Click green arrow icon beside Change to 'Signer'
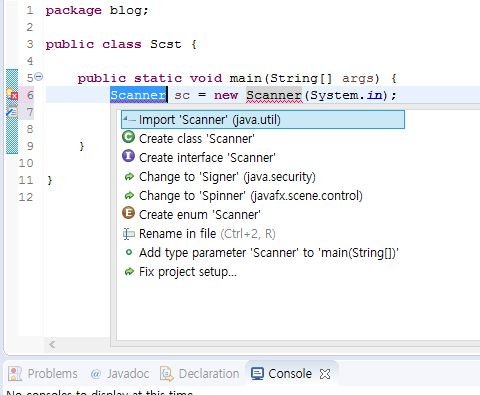Screen dimensions: 480x395 point(129,177)
